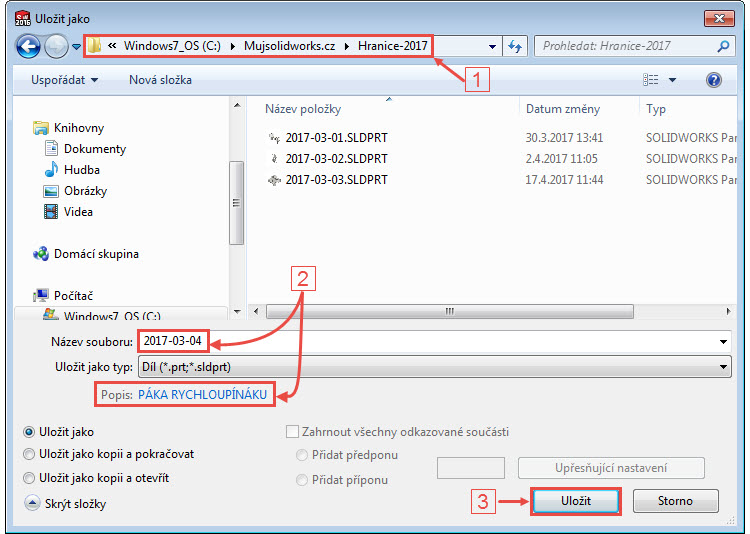Cancel the dialog with Storno
Viewport: 750px width, 534px height.
point(675,502)
